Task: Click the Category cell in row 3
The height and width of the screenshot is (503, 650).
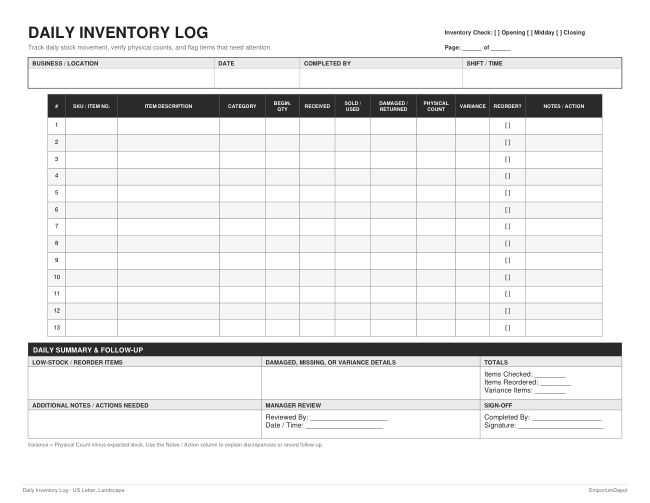Action: 242,160
